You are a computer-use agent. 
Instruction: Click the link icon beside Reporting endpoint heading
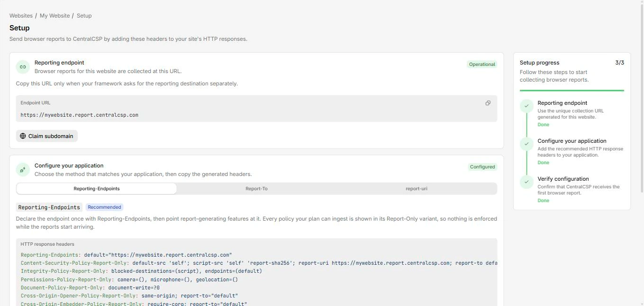pos(23,67)
